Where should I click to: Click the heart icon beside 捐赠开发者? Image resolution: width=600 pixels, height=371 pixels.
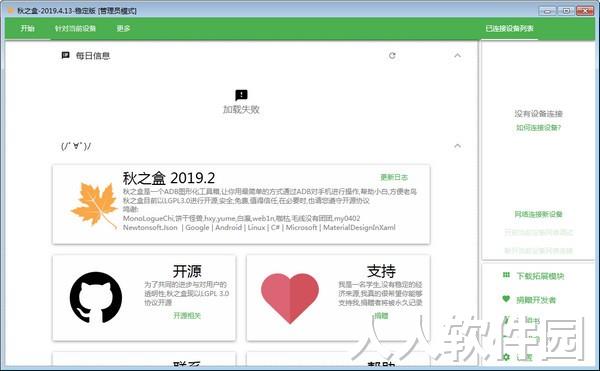pos(506,299)
